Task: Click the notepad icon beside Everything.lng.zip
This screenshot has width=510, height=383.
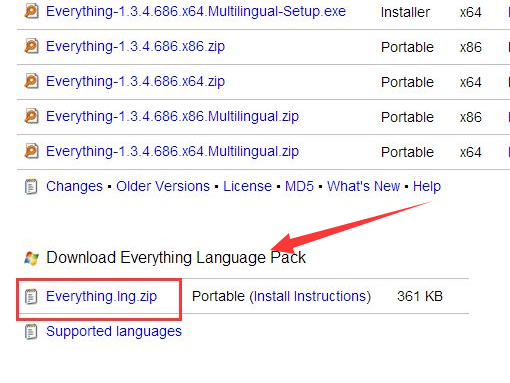Action: [31, 297]
